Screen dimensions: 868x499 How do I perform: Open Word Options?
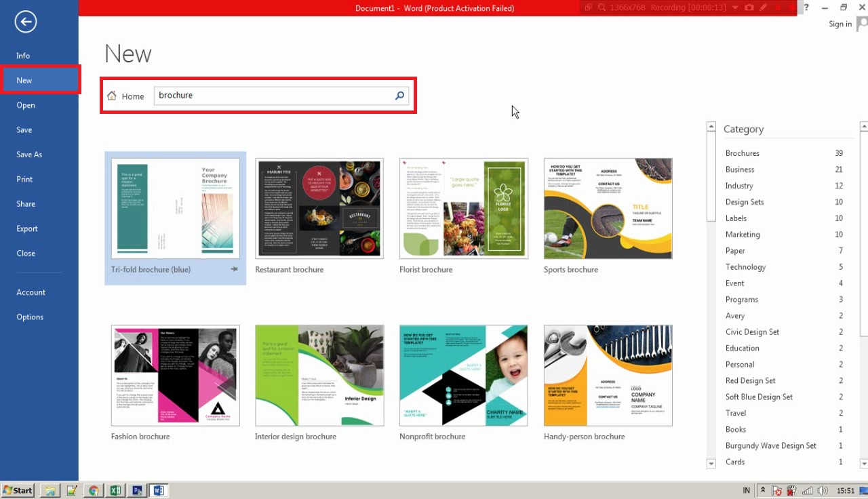pyautogui.click(x=30, y=317)
